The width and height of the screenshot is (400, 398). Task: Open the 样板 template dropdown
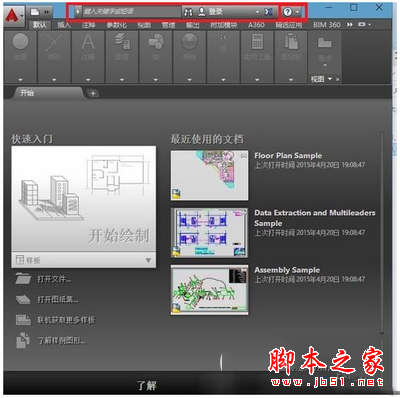(84, 260)
